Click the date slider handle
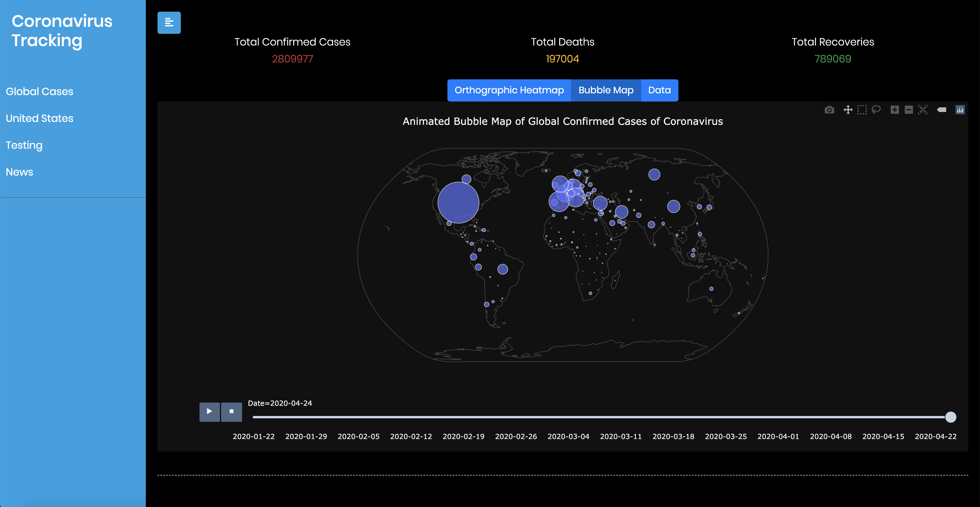This screenshot has height=507, width=980. 950,417
